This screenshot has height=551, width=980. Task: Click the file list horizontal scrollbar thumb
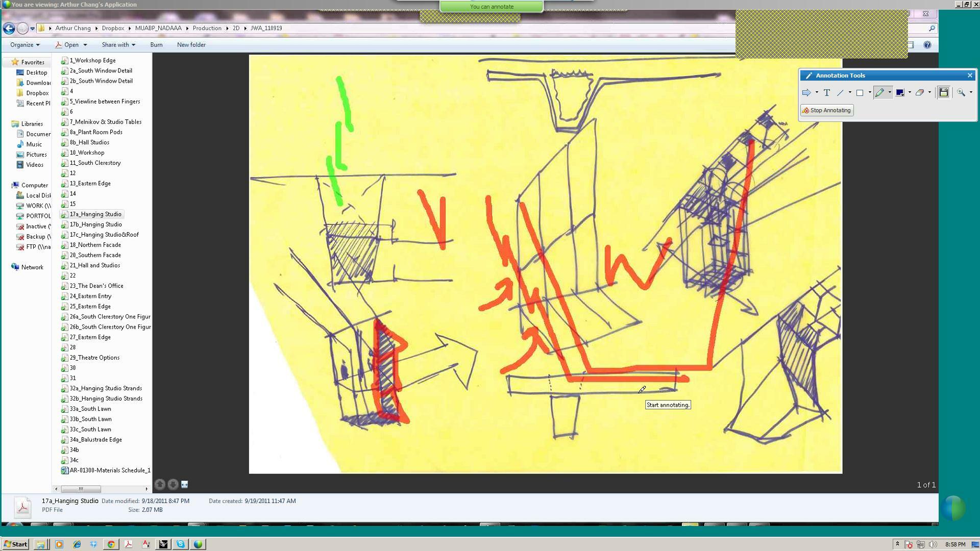pos(81,489)
